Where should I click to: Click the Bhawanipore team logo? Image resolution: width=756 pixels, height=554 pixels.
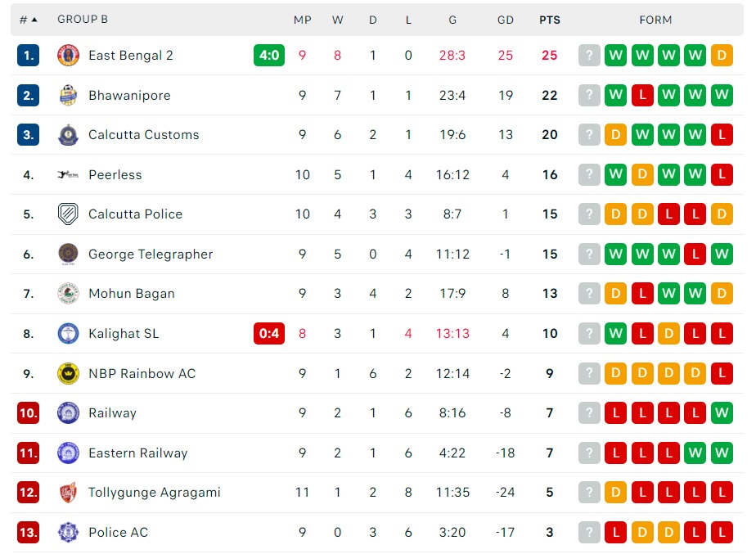coord(68,96)
